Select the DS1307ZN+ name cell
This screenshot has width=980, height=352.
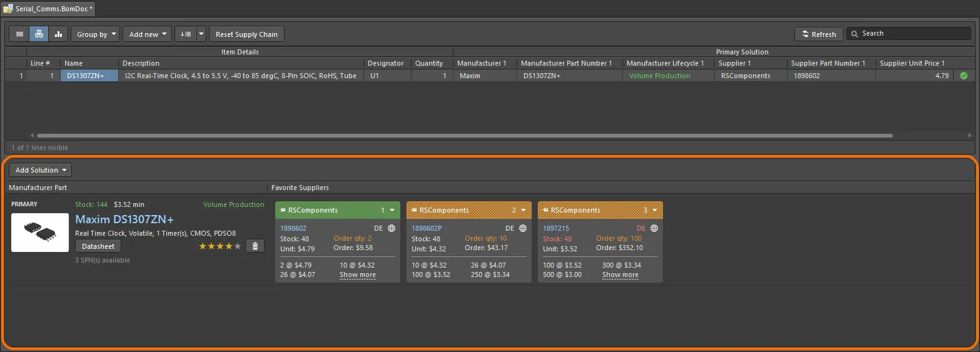tap(89, 76)
